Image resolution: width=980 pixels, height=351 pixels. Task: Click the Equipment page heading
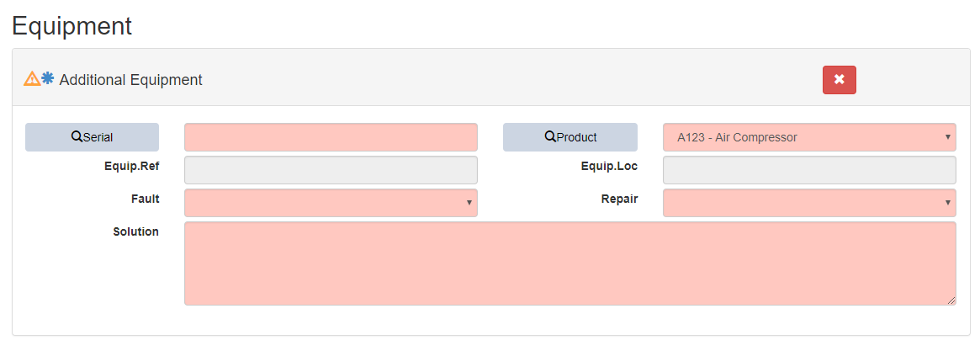pos(72,25)
